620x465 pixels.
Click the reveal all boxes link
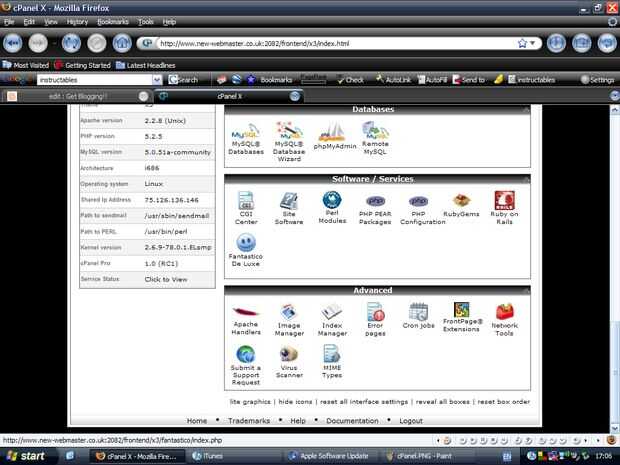click(x=442, y=402)
